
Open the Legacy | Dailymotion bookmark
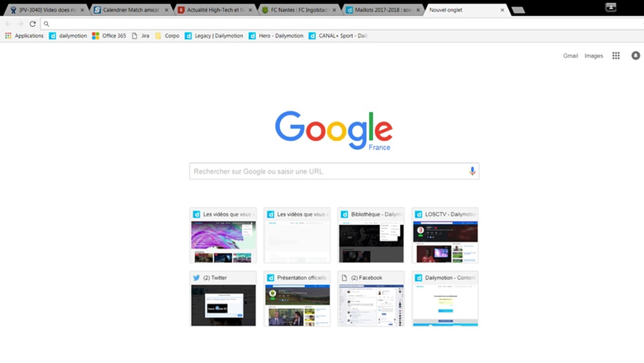tap(214, 36)
